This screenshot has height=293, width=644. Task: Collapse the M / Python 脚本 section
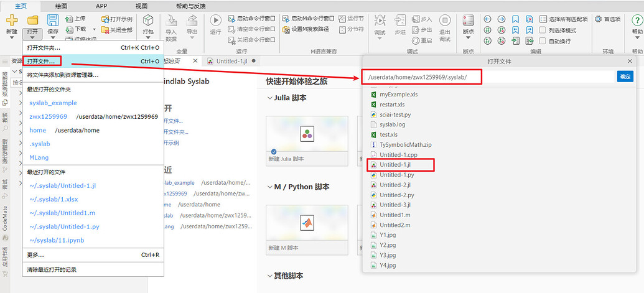(270, 187)
